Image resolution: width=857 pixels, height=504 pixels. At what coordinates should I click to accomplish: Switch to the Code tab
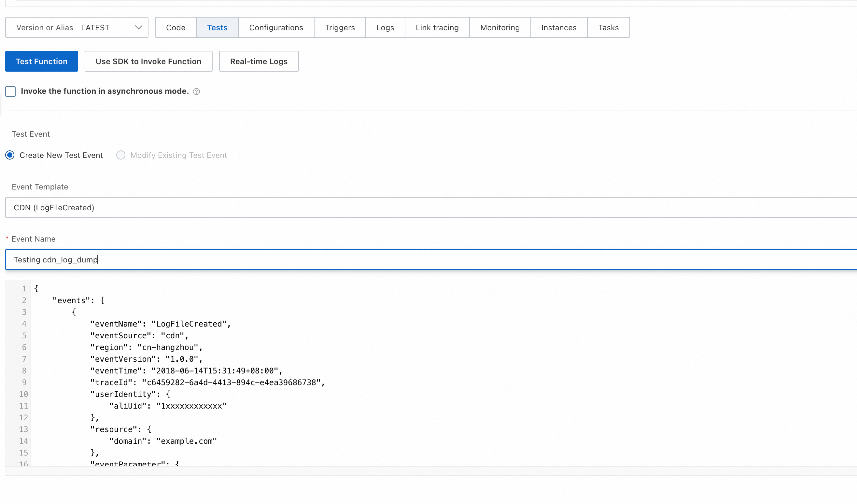(x=176, y=28)
